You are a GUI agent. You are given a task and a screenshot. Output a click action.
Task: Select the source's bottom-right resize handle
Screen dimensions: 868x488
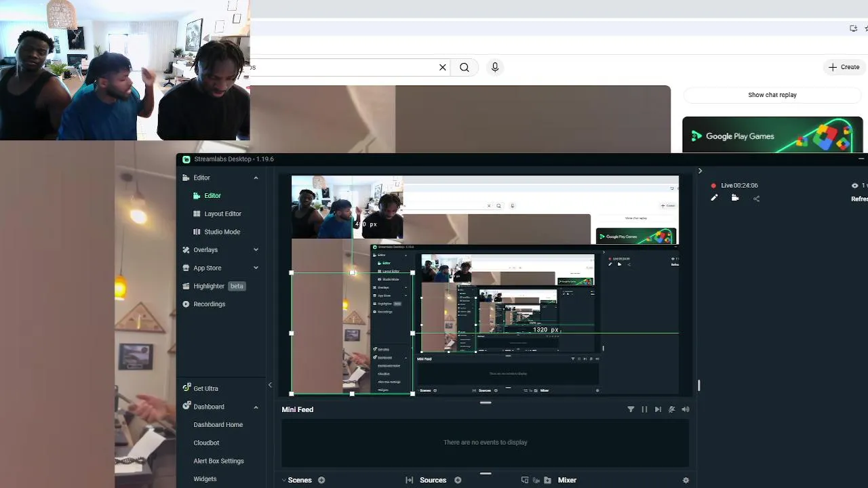click(x=413, y=394)
